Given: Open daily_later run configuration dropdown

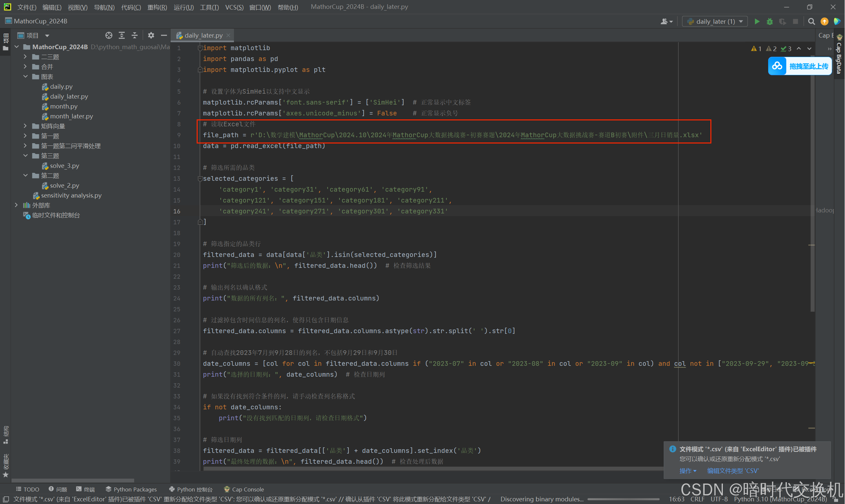Looking at the screenshot, I should click(x=715, y=21).
